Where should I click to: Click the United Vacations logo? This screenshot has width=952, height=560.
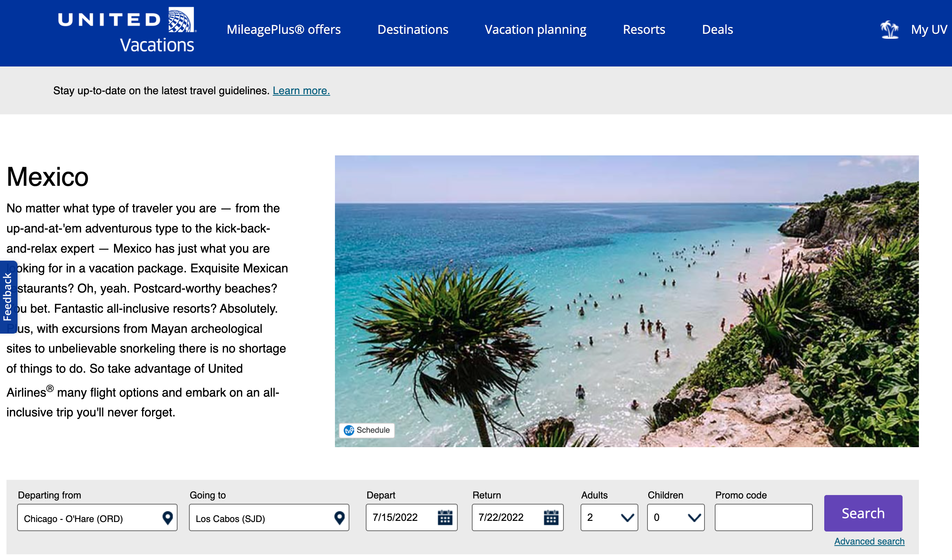point(127,30)
